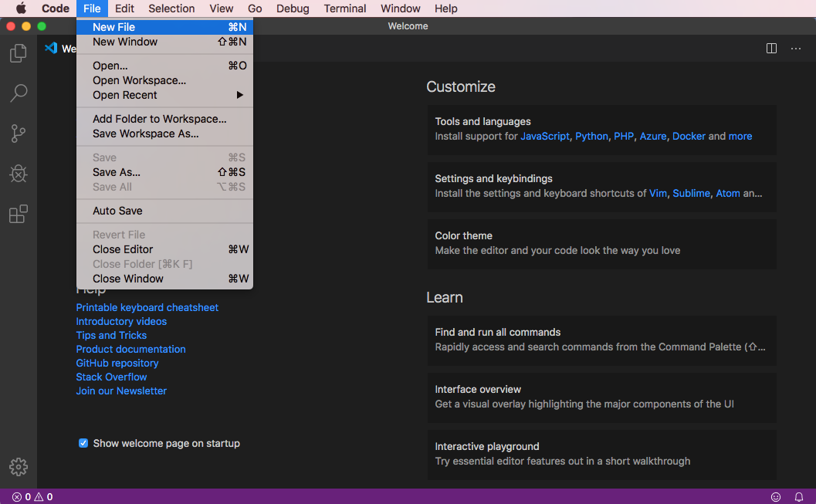Open the Go menu

tap(255, 8)
